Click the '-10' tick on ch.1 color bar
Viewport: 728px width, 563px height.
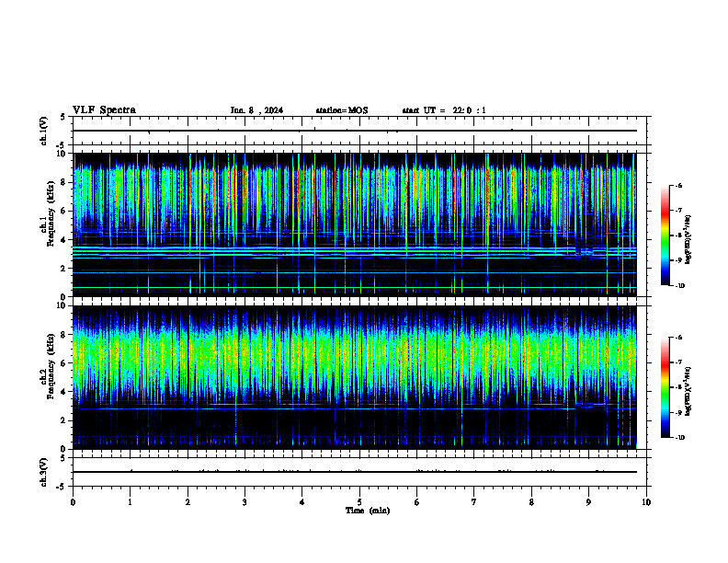(680, 286)
